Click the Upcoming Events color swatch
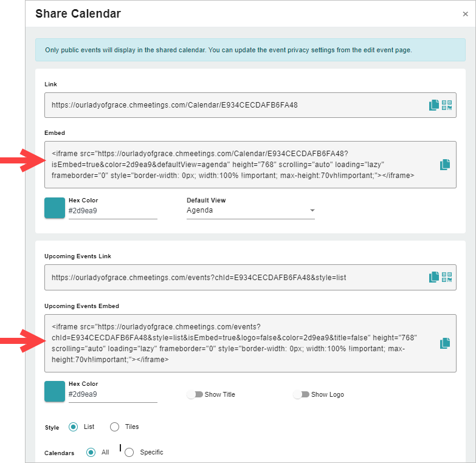This screenshot has height=463, width=476. [55, 391]
